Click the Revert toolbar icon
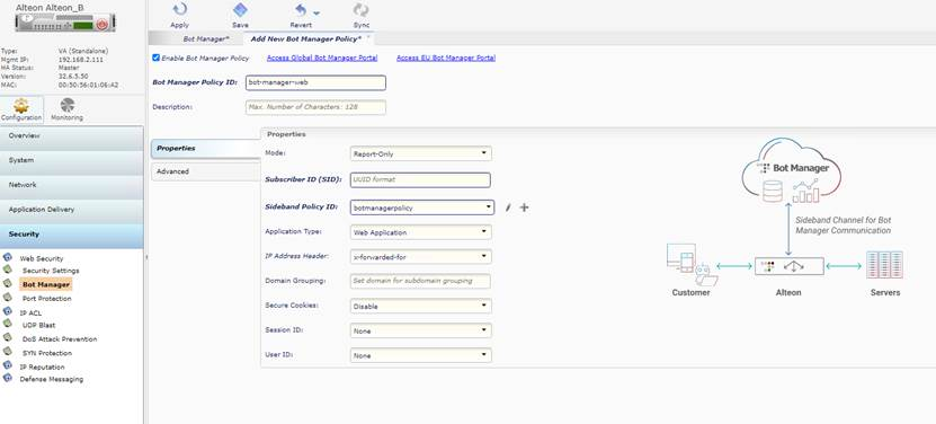 coord(301,10)
